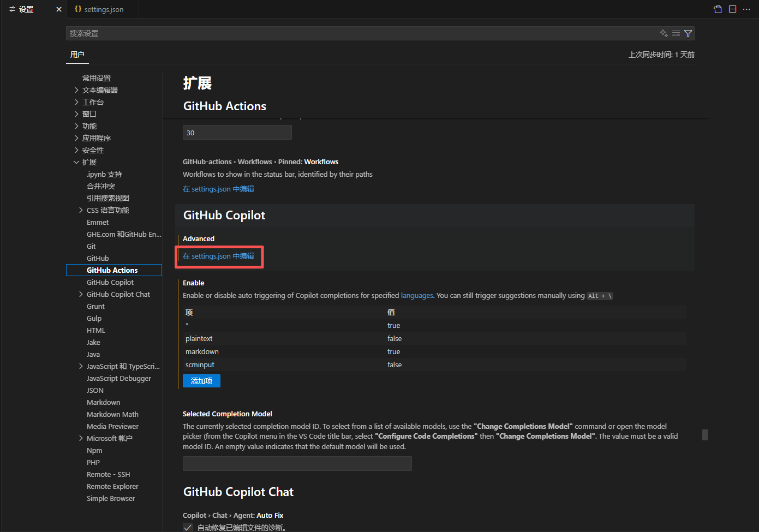Click the settings.json braces icon

click(x=78, y=9)
